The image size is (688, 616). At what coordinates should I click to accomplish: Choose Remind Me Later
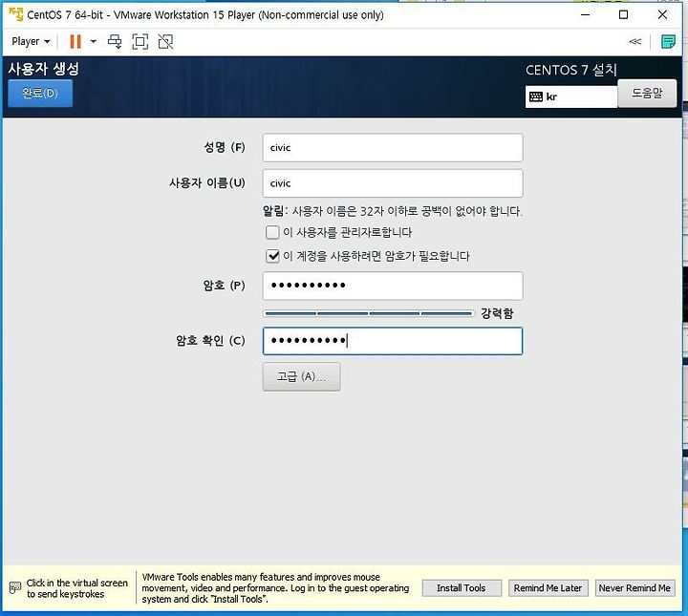point(548,588)
